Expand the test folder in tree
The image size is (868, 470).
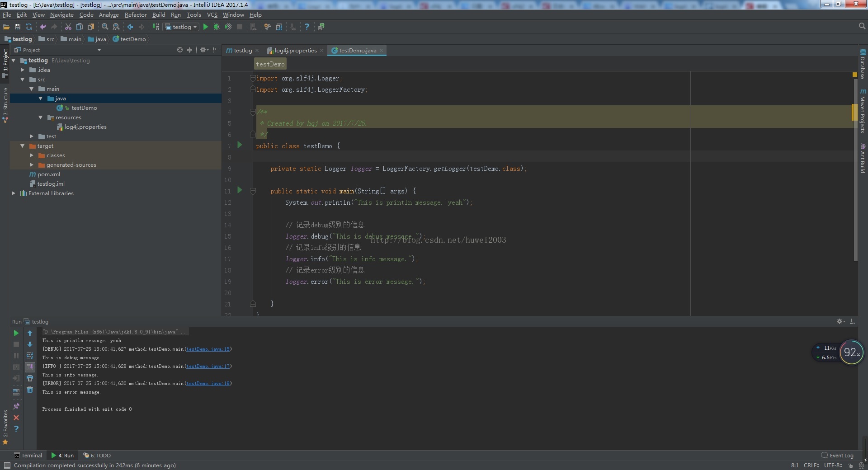32,136
